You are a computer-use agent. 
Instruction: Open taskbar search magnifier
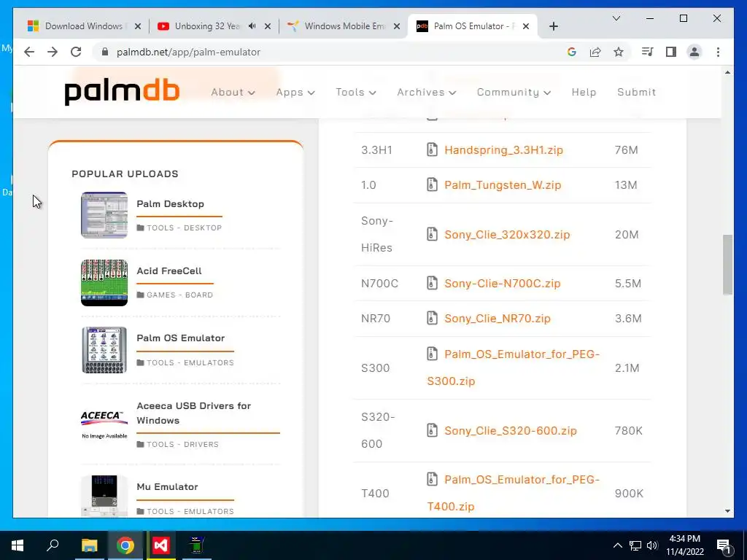tap(53, 545)
